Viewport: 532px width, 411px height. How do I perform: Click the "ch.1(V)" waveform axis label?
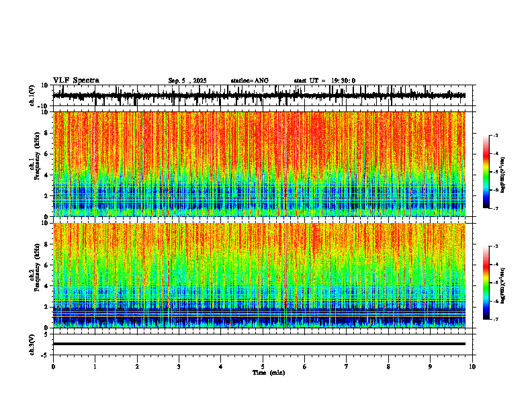pyautogui.click(x=32, y=95)
